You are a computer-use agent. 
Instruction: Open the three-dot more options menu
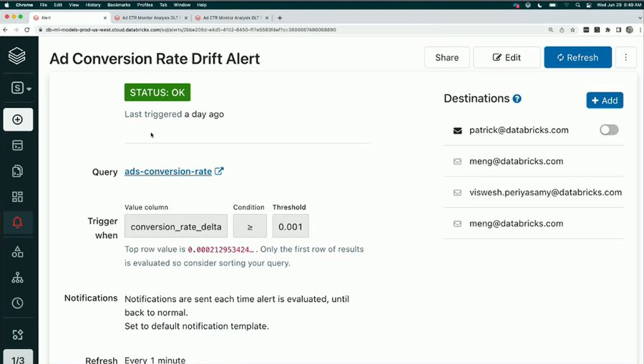tap(626, 57)
